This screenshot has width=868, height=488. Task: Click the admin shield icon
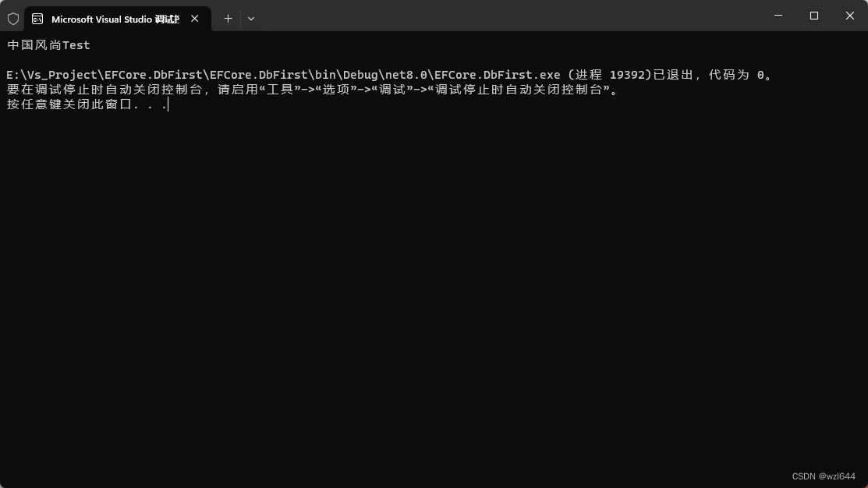[12, 18]
